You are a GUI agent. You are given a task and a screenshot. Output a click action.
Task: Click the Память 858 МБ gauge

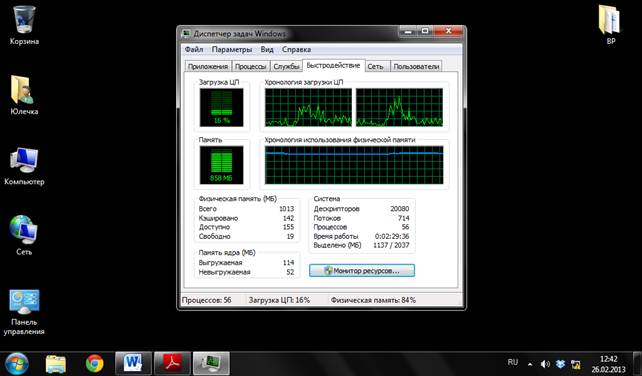[222, 165]
